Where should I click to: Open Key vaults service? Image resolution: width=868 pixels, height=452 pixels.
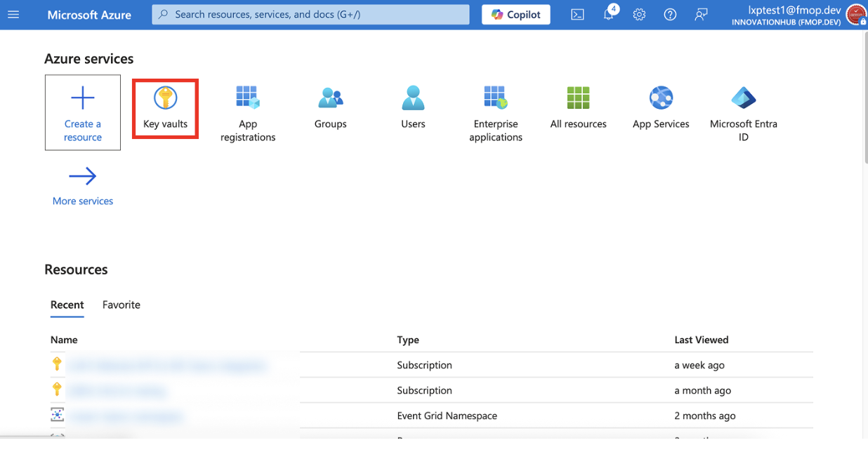tap(166, 108)
